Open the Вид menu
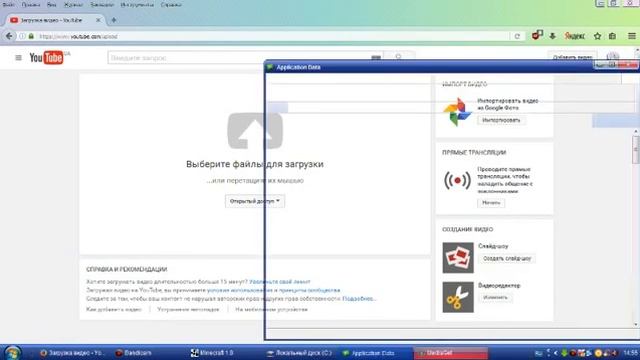This screenshot has width=640, height=360. [51, 5]
